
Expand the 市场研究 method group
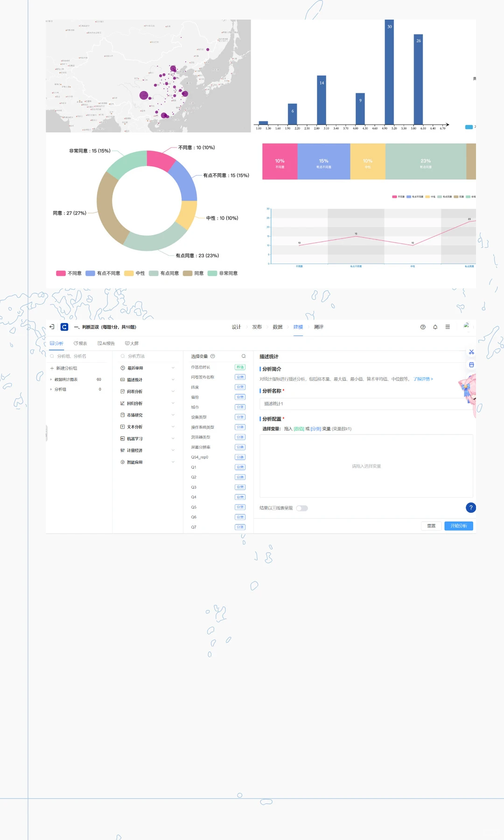coord(173,415)
